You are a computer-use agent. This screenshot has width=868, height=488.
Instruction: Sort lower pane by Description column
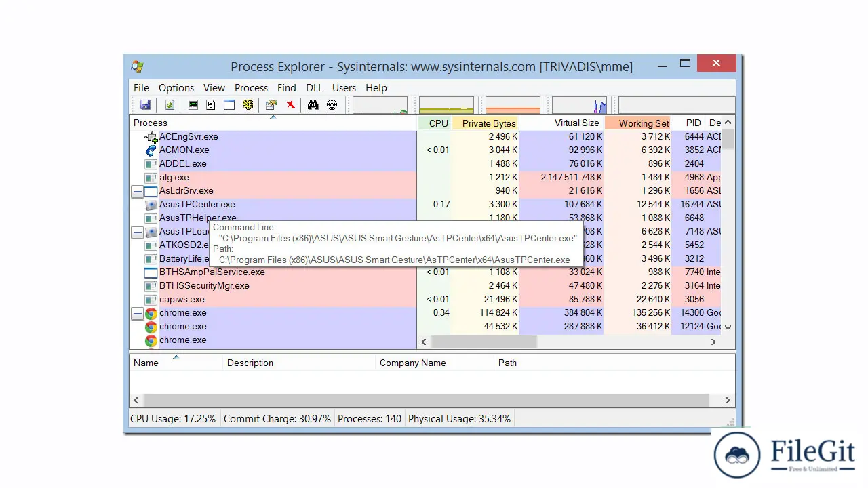(x=298, y=363)
